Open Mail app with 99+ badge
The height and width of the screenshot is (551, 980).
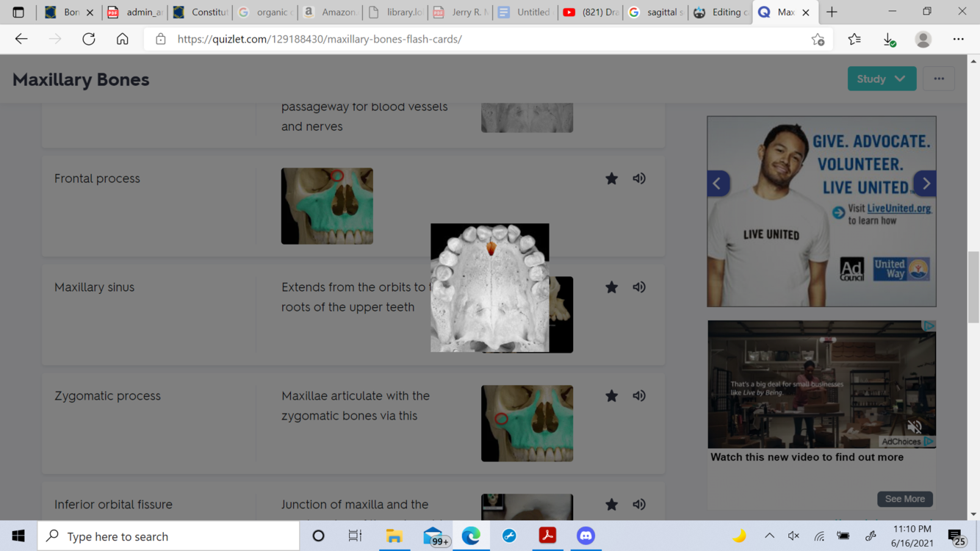[x=435, y=536]
